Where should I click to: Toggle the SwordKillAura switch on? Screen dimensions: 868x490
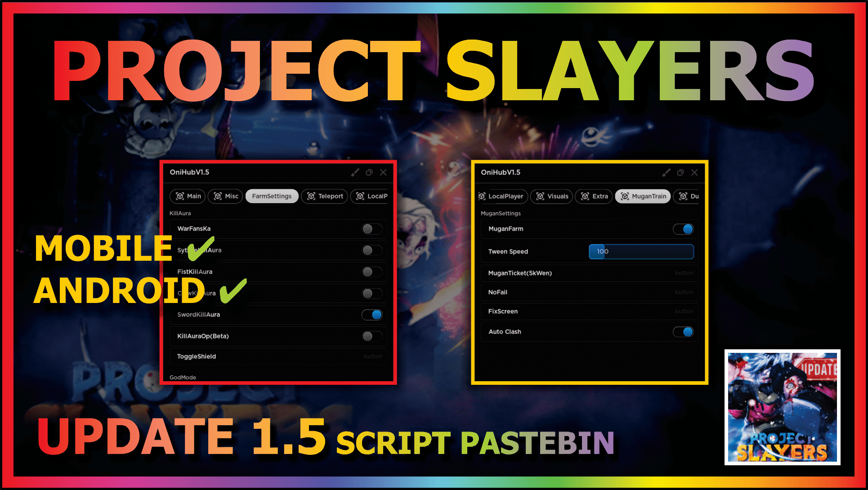(x=371, y=315)
